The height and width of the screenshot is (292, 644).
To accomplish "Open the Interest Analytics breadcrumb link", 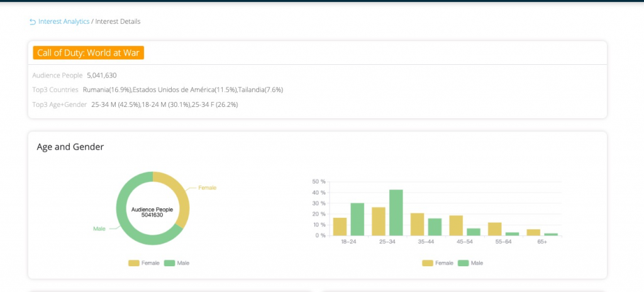I will [64, 21].
